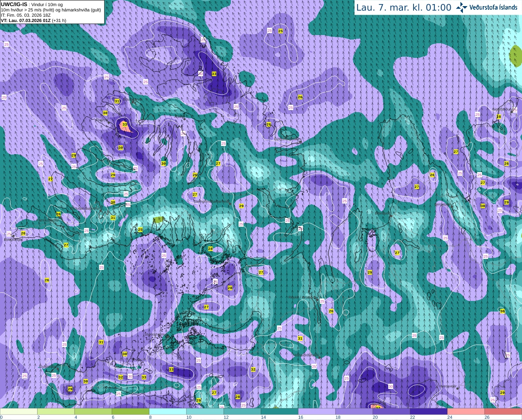Pick the medium teal 12–14 legend swatch
The height and width of the screenshot is (420, 522).
point(242,411)
